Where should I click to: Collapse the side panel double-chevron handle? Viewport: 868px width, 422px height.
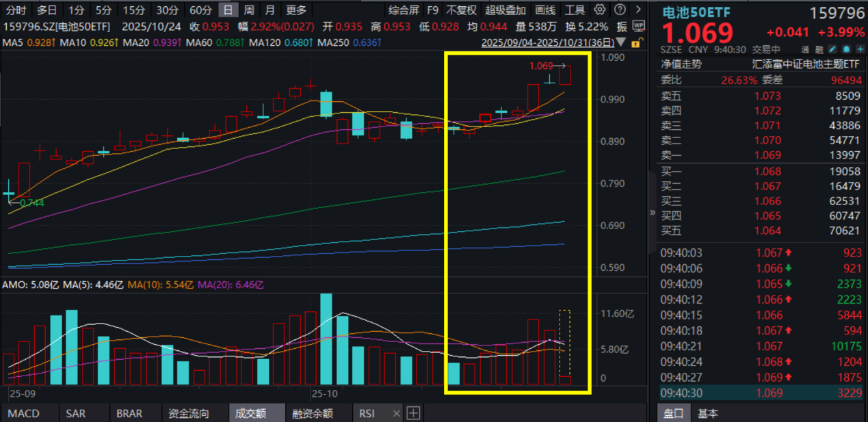(652, 213)
